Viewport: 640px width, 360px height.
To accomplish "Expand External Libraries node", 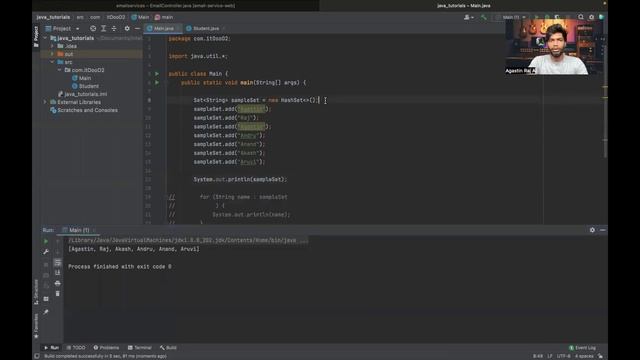I will coord(45,102).
